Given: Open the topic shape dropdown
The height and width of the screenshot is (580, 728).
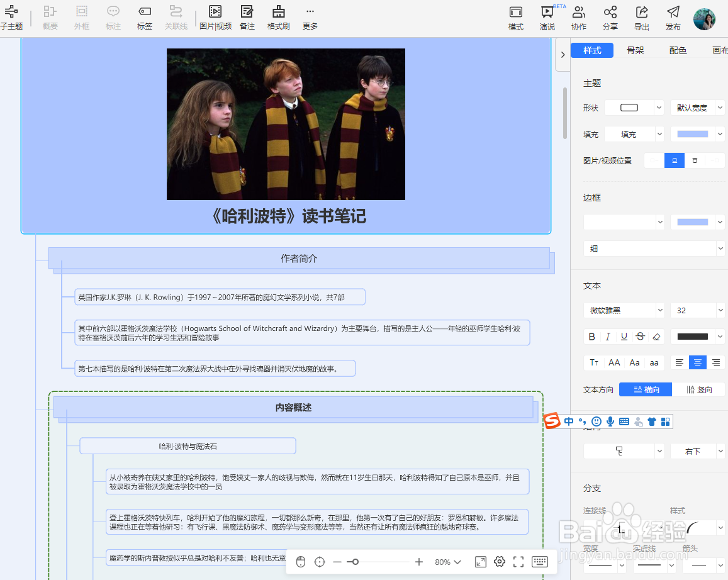Looking at the screenshot, I should tap(634, 108).
